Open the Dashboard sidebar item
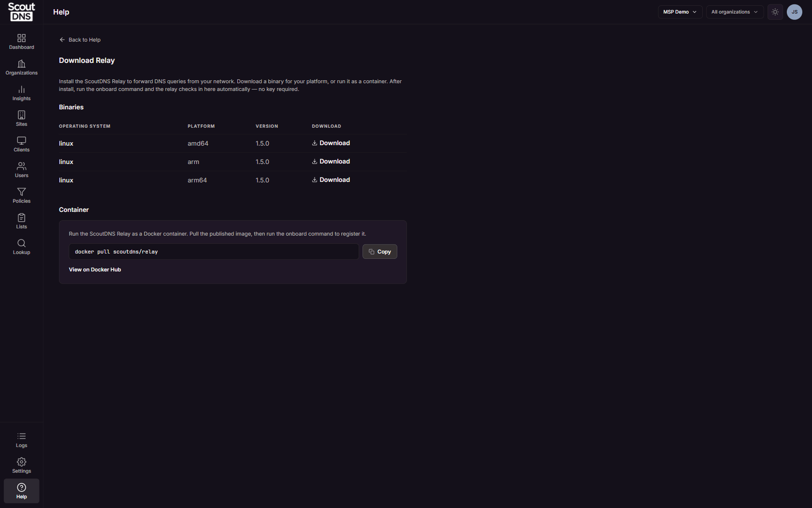 click(x=21, y=42)
